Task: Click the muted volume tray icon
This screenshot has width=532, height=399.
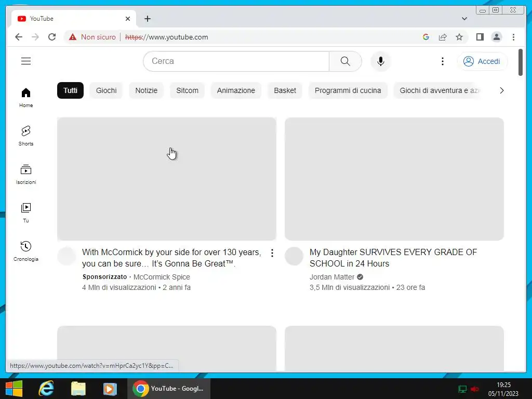Action: [x=475, y=389]
